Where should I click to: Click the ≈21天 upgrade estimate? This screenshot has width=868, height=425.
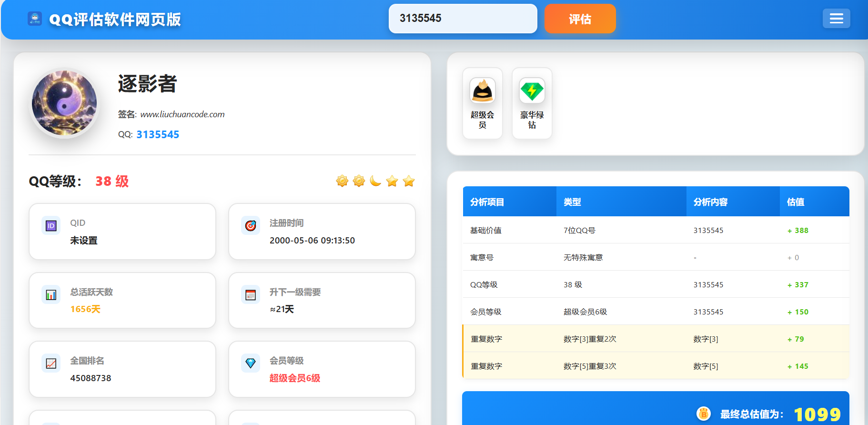pos(282,309)
